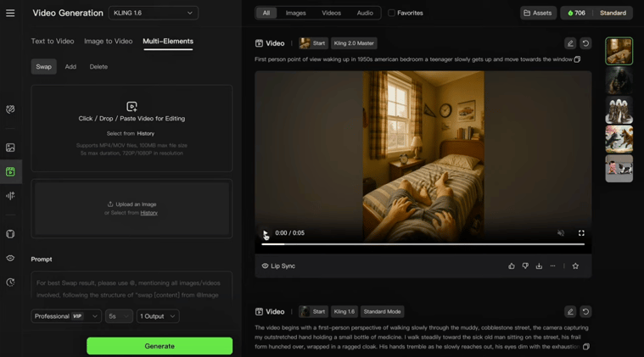Like the video with thumbs up
644x357 pixels.
point(512,266)
